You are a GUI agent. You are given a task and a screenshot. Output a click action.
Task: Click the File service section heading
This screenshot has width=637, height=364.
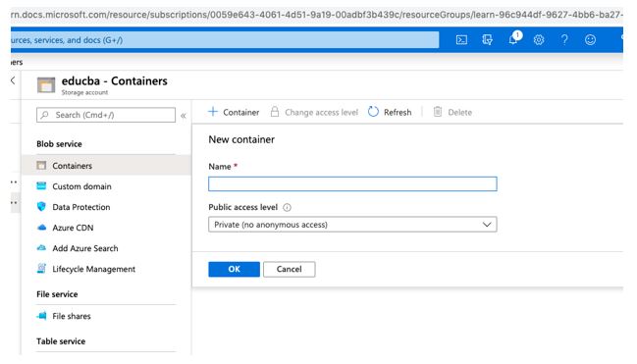click(x=57, y=294)
